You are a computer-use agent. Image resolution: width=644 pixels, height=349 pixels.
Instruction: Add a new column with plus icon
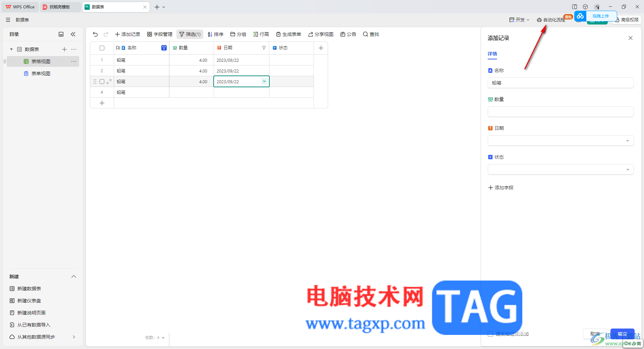coord(321,48)
